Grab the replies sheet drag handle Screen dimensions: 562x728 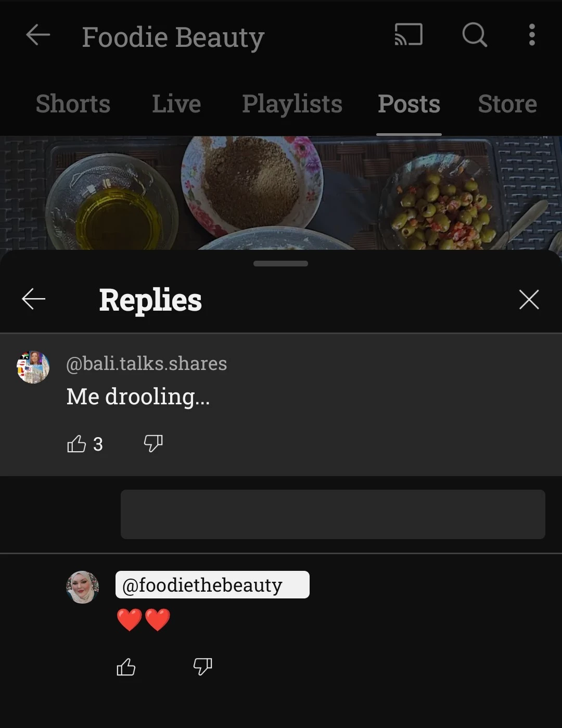coord(281,264)
